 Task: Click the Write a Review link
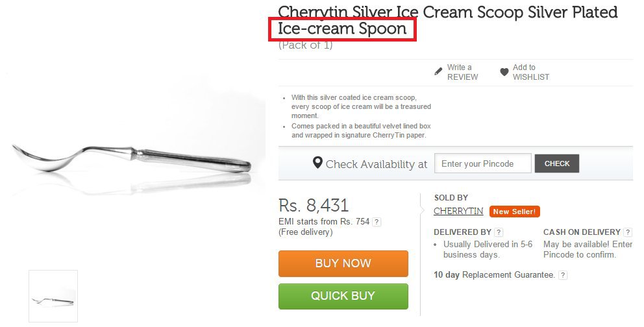click(x=462, y=72)
